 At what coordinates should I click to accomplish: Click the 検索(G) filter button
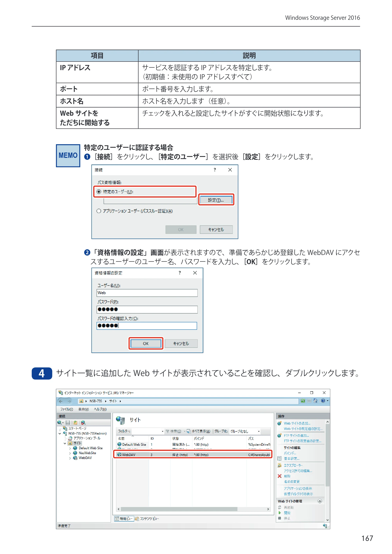click(173, 431)
